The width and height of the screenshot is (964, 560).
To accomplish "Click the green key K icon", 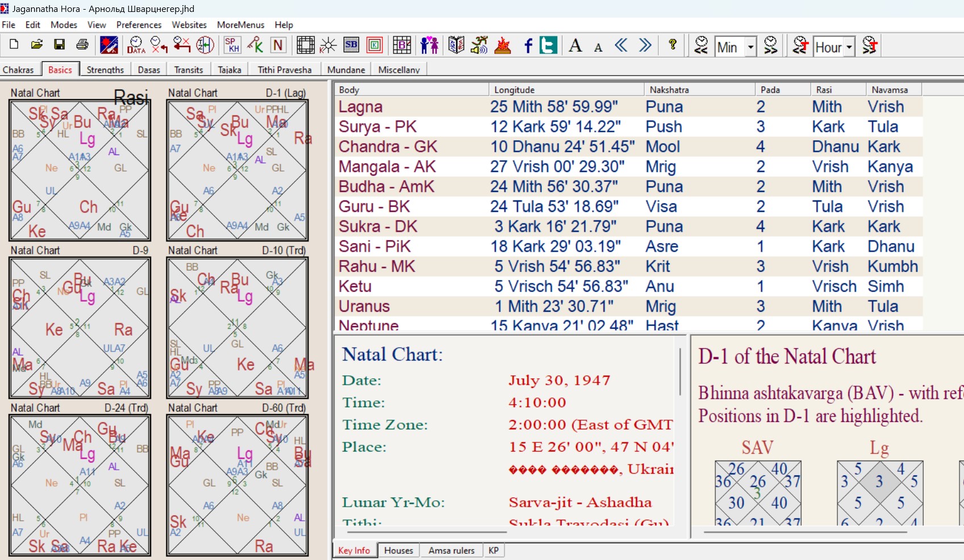I will point(255,45).
